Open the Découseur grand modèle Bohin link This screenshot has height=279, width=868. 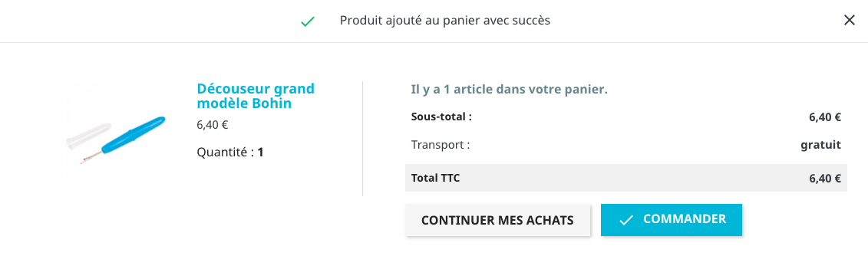pyautogui.click(x=256, y=96)
